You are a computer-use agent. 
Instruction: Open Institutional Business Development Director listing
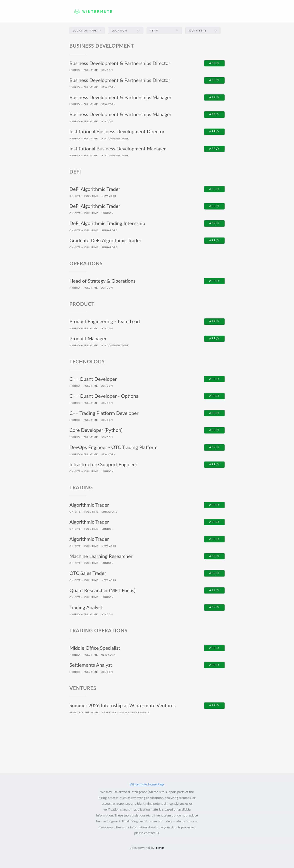pyautogui.click(x=117, y=131)
